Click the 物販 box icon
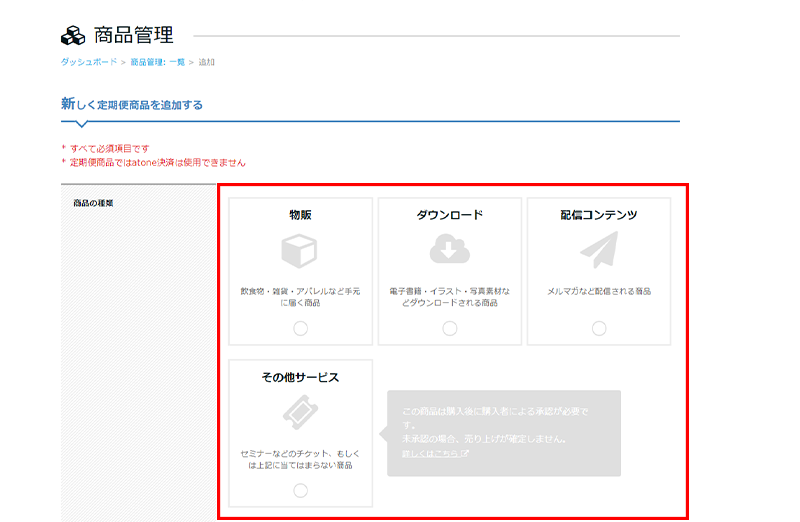The image size is (800, 522). pyautogui.click(x=300, y=251)
